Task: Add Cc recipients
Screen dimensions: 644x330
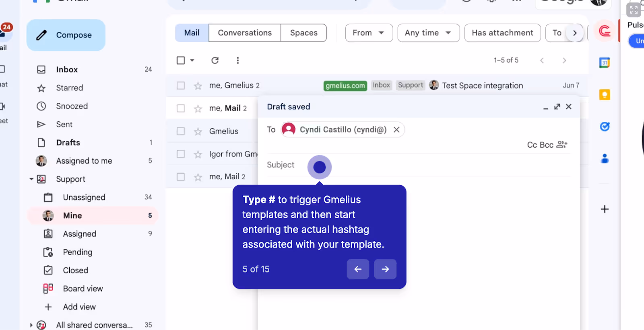Action: point(532,145)
